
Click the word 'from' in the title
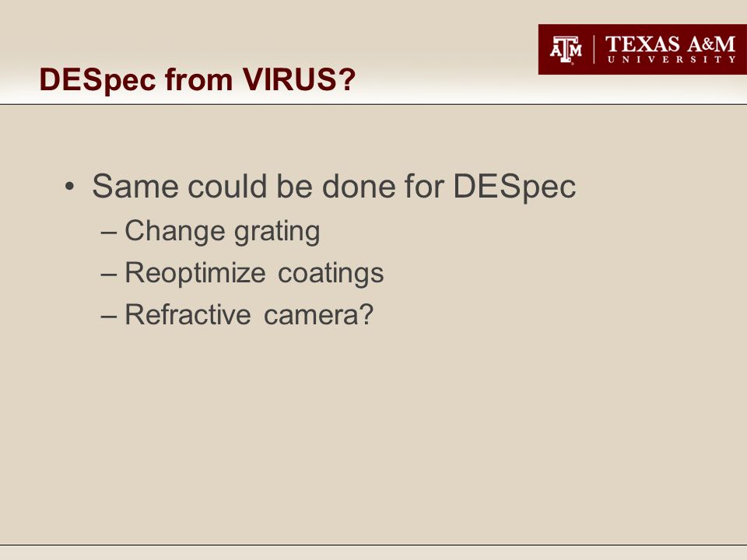(198, 79)
